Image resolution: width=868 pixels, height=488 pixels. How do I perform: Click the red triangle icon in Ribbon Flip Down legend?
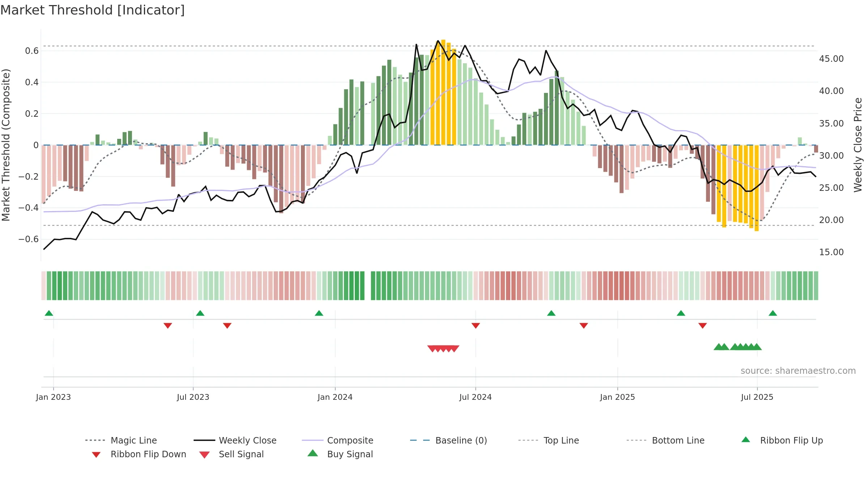pyautogui.click(x=96, y=455)
